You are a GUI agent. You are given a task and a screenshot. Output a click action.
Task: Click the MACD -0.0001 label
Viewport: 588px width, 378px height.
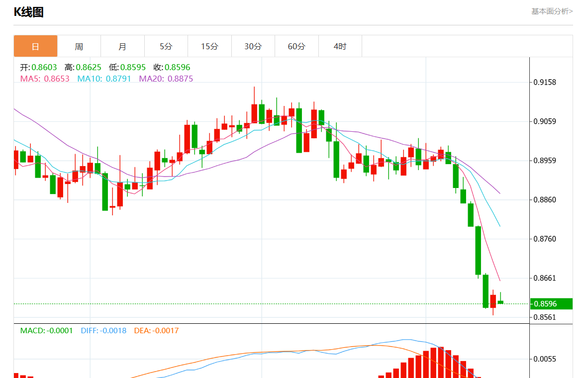point(46,330)
